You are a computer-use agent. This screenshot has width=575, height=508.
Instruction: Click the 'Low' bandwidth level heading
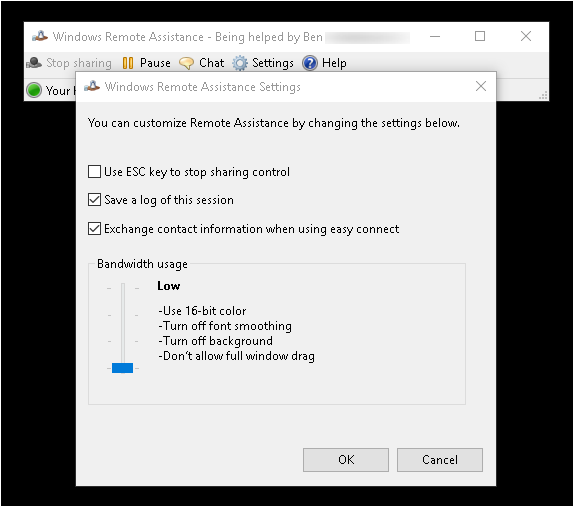click(x=169, y=286)
